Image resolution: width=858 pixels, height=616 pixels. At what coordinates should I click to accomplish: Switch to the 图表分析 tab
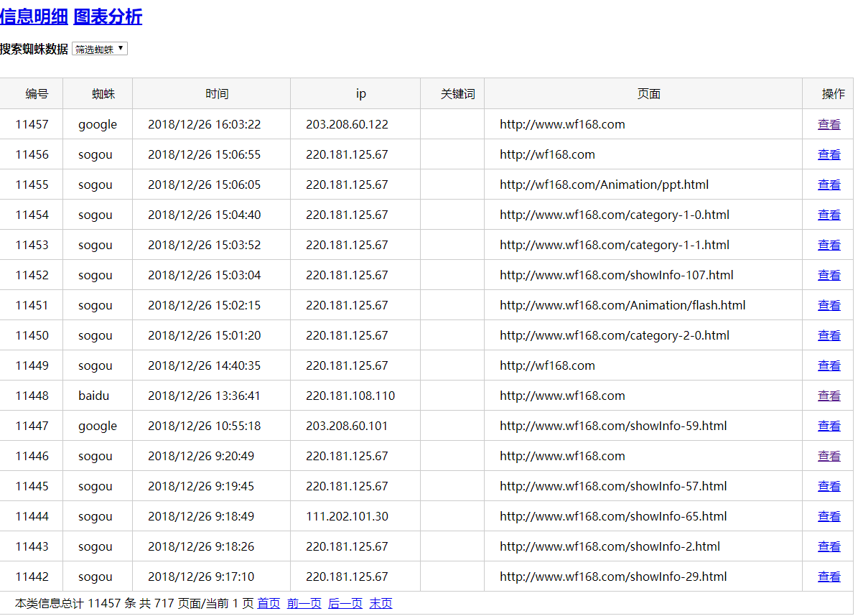[108, 17]
